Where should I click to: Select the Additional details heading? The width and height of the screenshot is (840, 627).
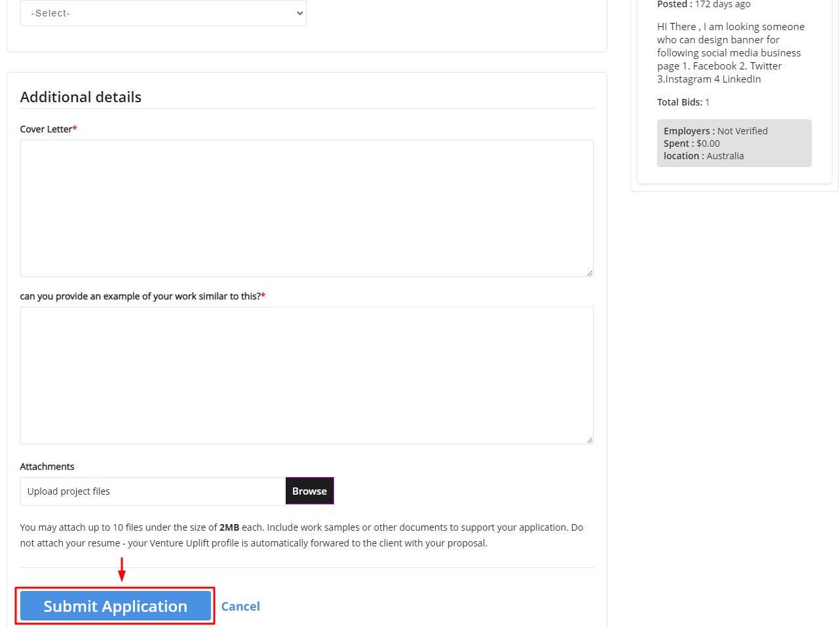(x=81, y=97)
